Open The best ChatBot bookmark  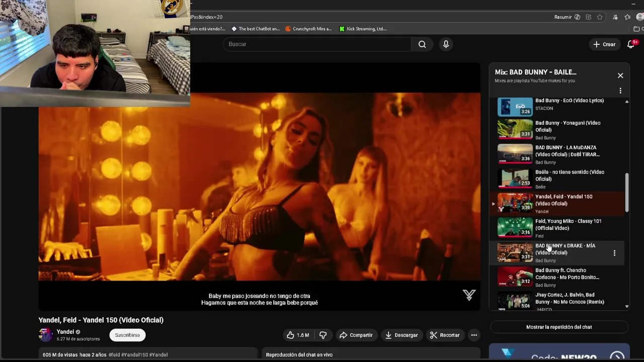click(255, 29)
